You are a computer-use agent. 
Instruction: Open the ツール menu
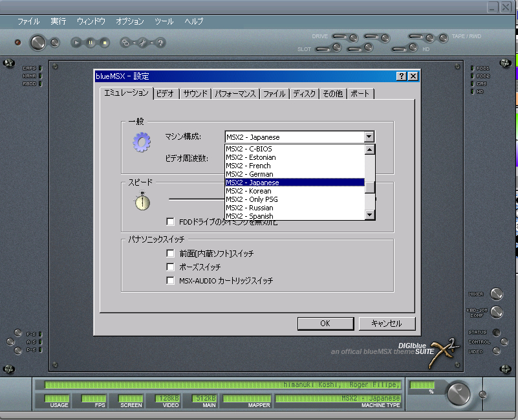(x=164, y=21)
